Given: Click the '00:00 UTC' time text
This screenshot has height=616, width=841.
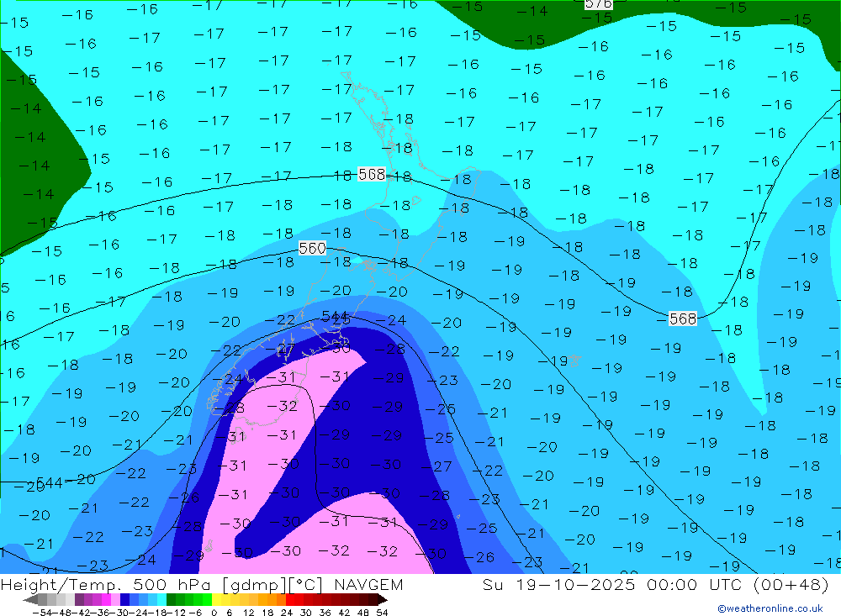Looking at the screenshot, I should point(696,584).
